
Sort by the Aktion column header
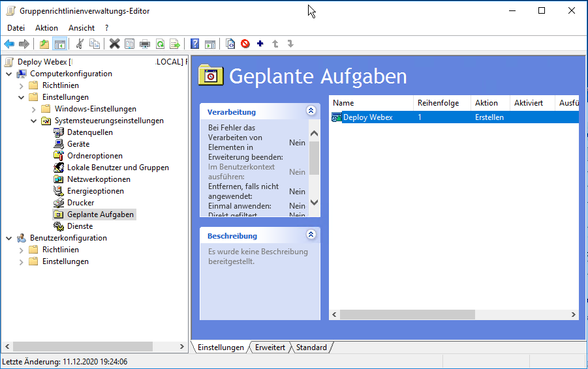(x=490, y=103)
